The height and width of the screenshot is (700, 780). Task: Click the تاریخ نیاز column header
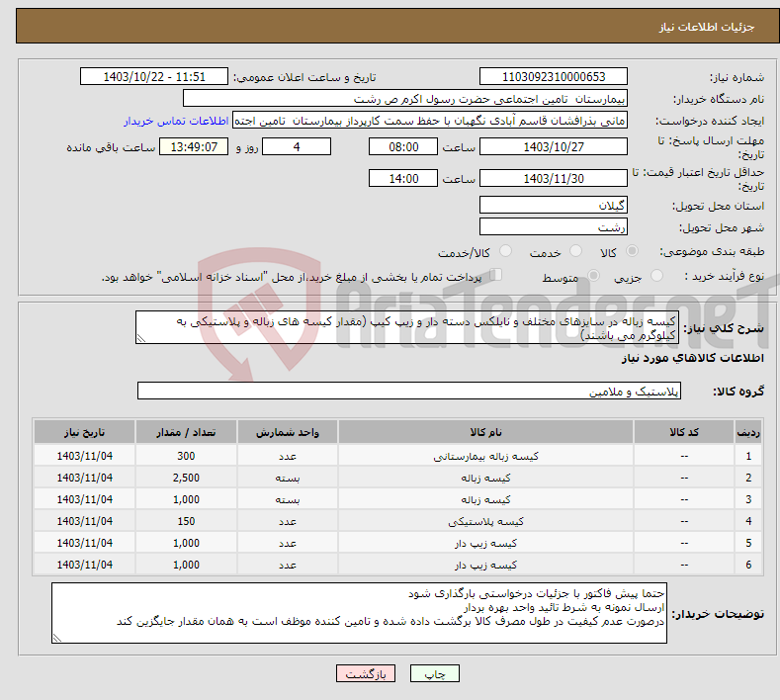pyautogui.click(x=85, y=432)
